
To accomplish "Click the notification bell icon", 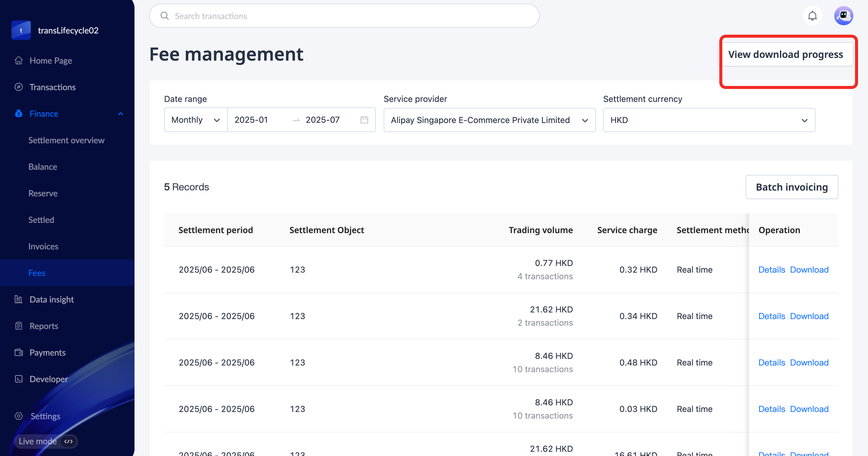I will (812, 16).
